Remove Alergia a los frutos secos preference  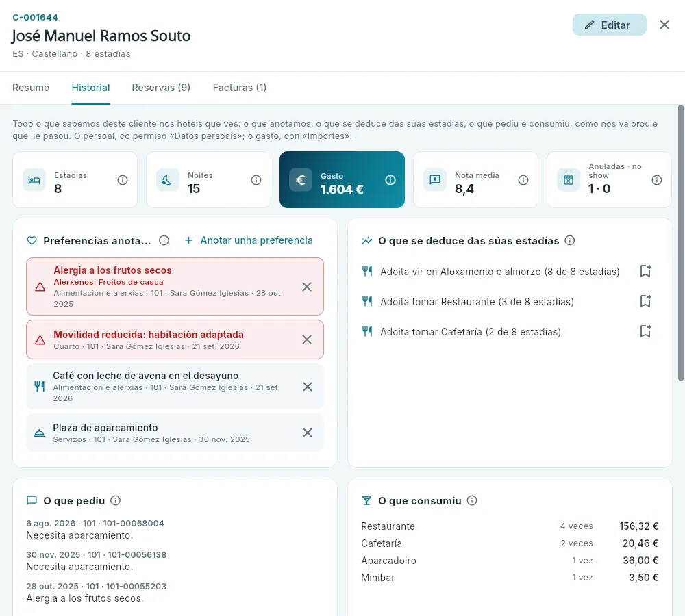pyautogui.click(x=307, y=286)
